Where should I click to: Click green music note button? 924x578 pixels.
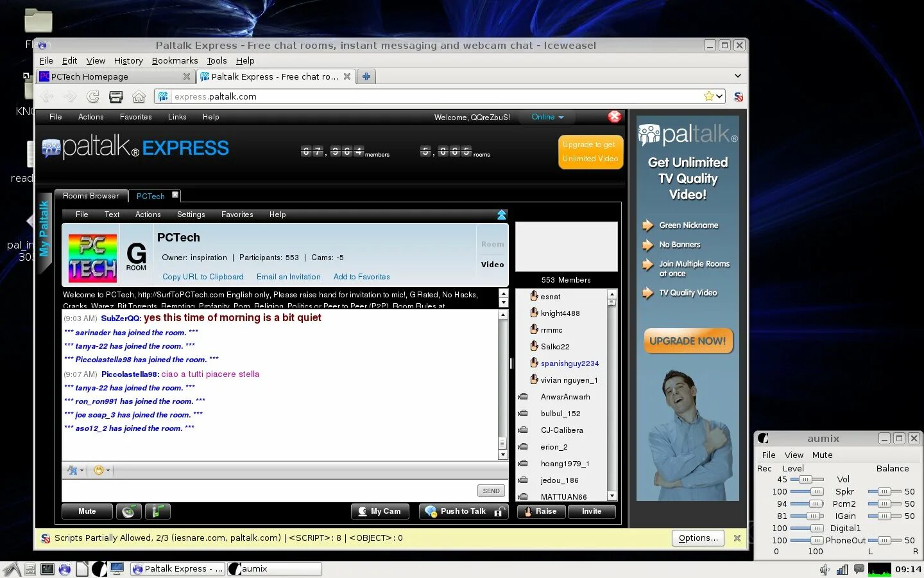coord(158,511)
